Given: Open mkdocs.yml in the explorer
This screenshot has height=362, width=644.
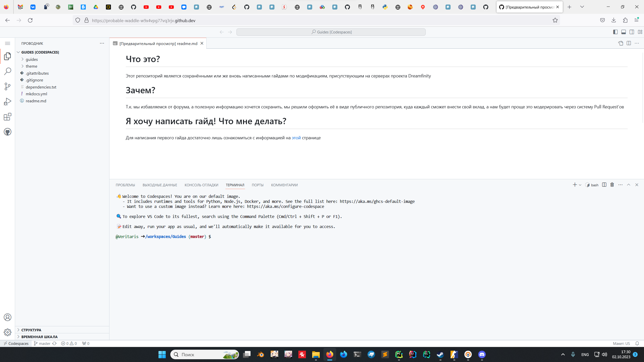Looking at the screenshot, I should 36,94.
